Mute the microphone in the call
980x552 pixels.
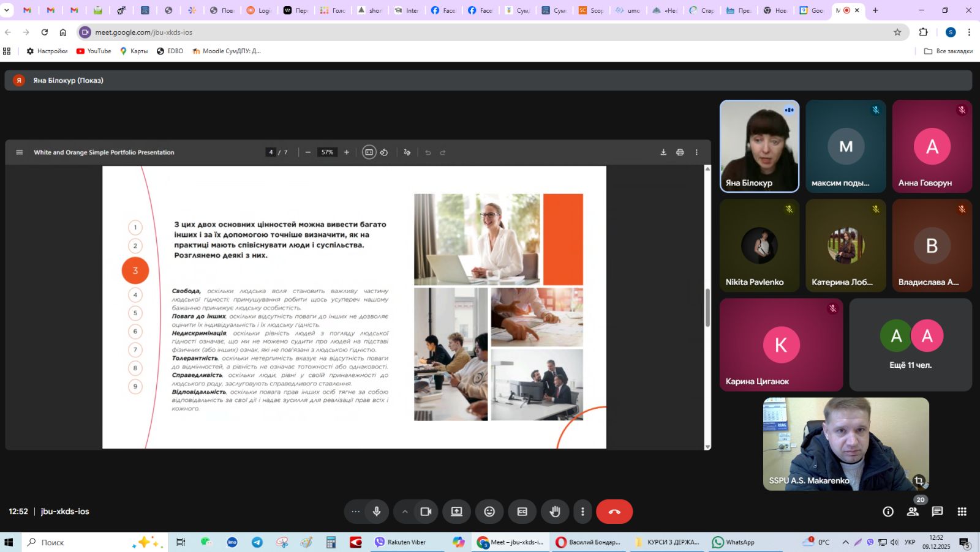[x=377, y=512]
